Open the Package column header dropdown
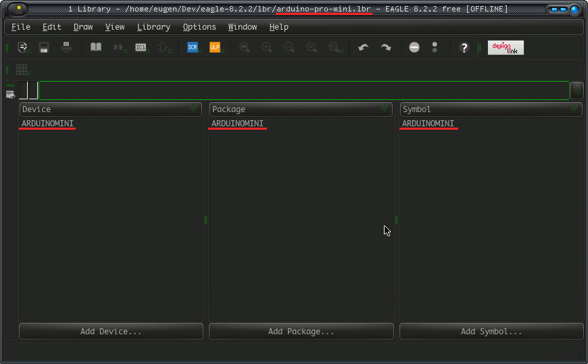Screen dimensions: 588x364 click(x=384, y=109)
